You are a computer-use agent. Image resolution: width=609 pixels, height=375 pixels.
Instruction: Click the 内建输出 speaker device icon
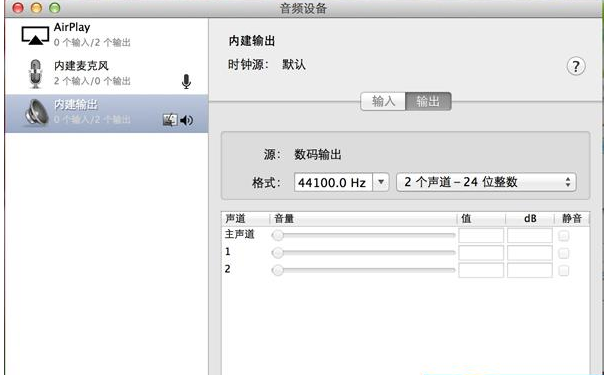click(x=36, y=112)
